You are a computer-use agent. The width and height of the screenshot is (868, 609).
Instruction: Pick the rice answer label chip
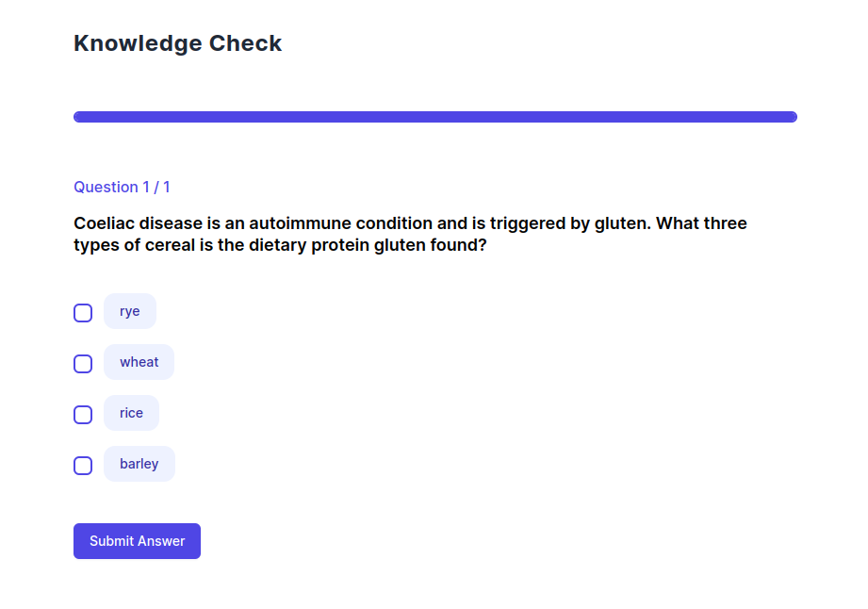[132, 414]
